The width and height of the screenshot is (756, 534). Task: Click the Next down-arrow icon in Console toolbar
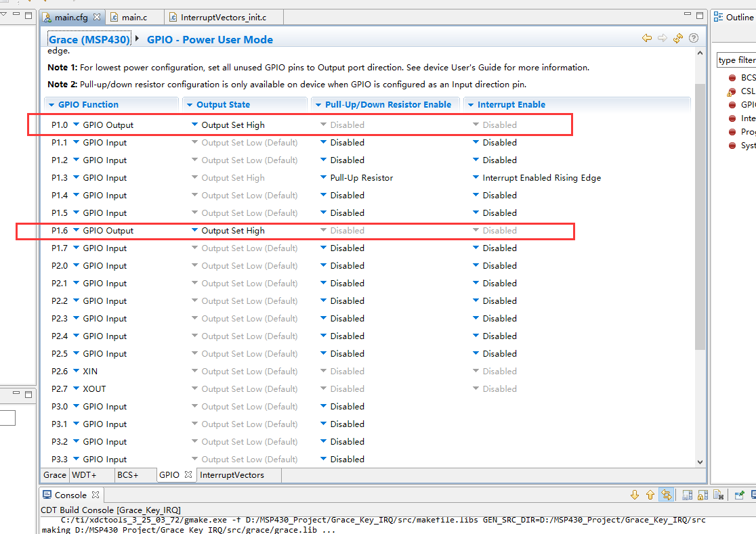pyautogui.click(x=635, y=495)
